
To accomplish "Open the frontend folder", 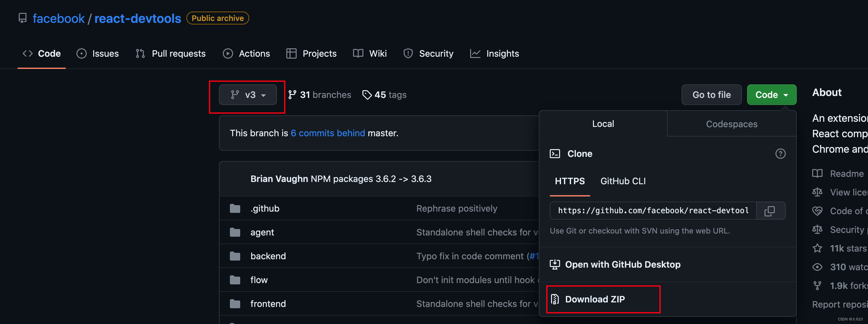I will (x=268, y=303).
